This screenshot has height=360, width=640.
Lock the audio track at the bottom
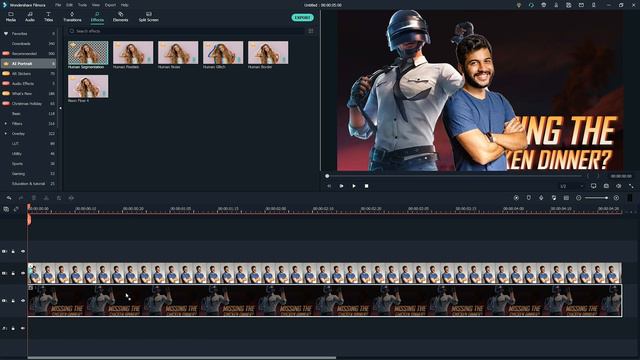point(13,328)
